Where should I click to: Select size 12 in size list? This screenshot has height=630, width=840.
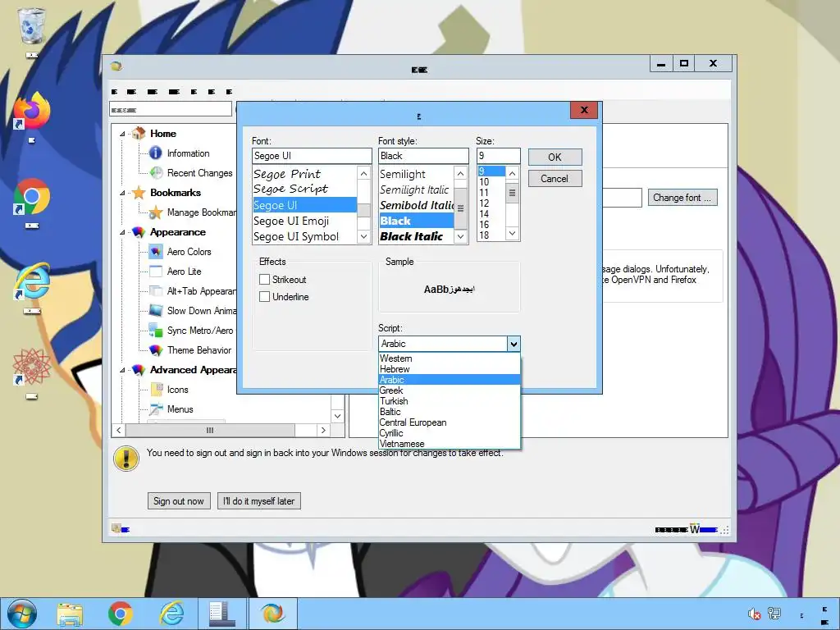tap(491, 203)
